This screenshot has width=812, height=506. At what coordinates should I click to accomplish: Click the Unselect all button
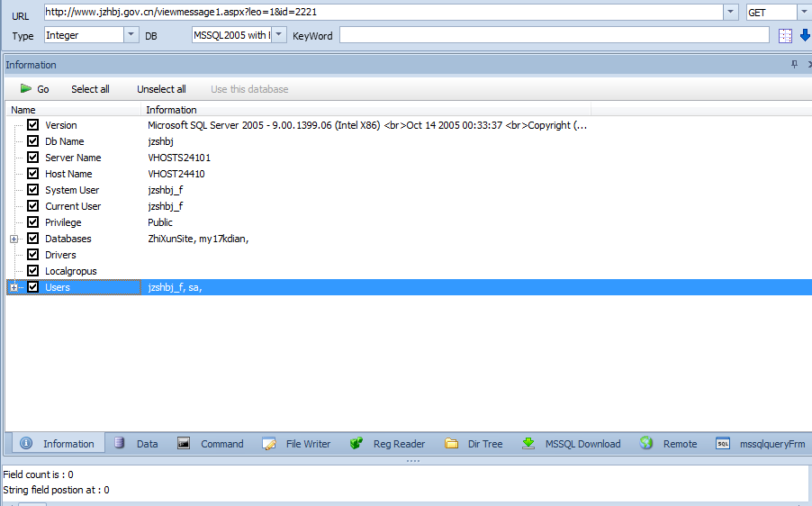(x=161, y=89)
